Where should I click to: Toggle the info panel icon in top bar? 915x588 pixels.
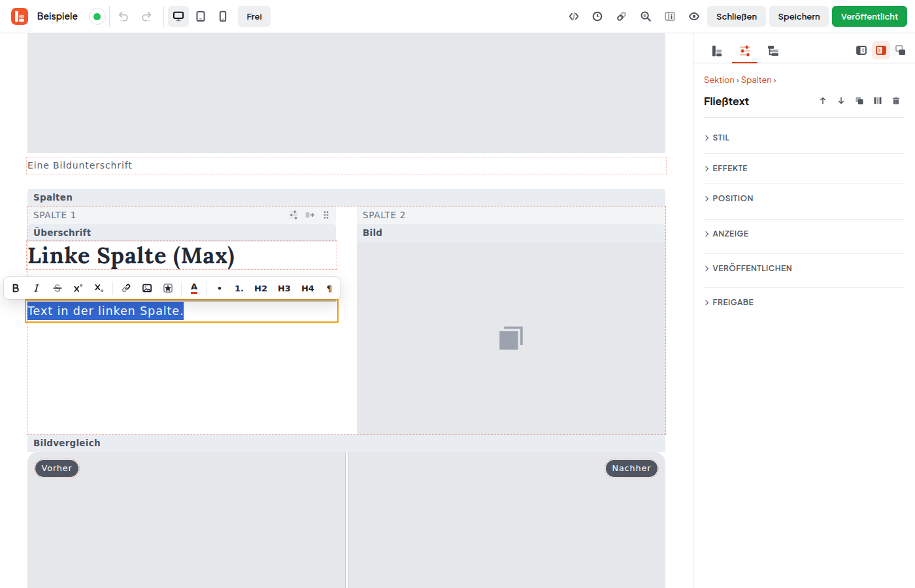670,16
